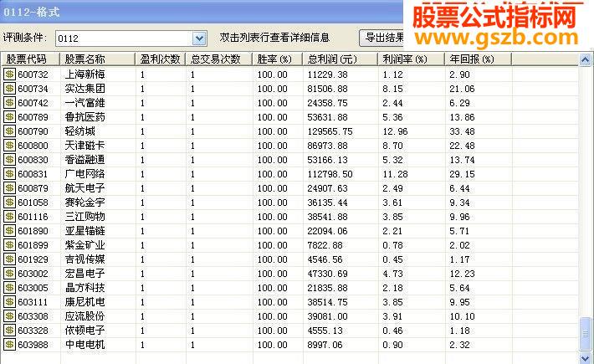Screen dimensions: 594x364
Task: Sort by 胜率(%) column header
Action: click(277, 59)
